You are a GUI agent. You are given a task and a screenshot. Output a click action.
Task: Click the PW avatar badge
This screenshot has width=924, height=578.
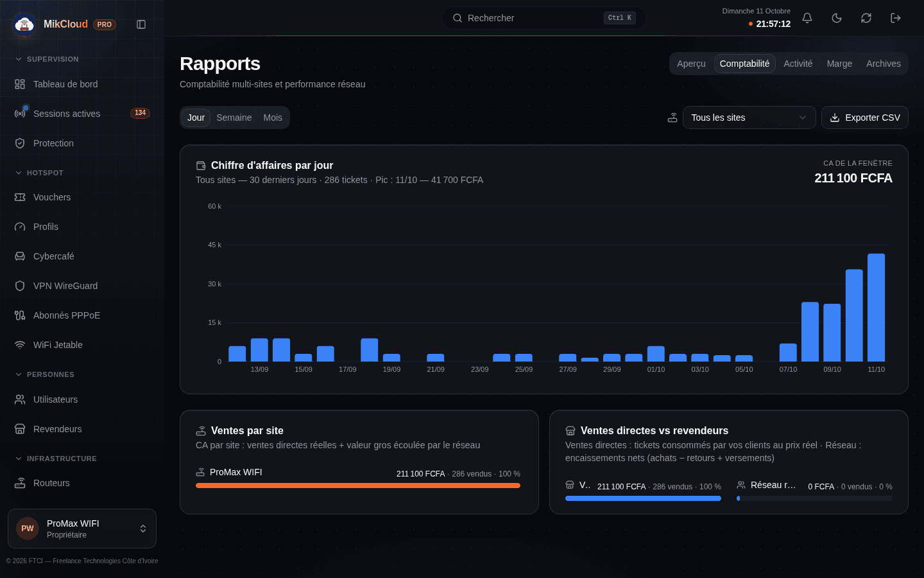click(x=28, y=529)
